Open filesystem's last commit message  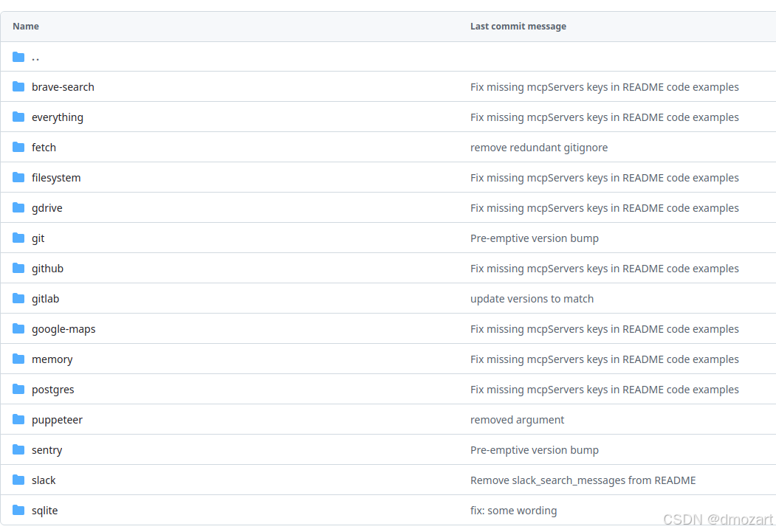(x=604, y=178)
